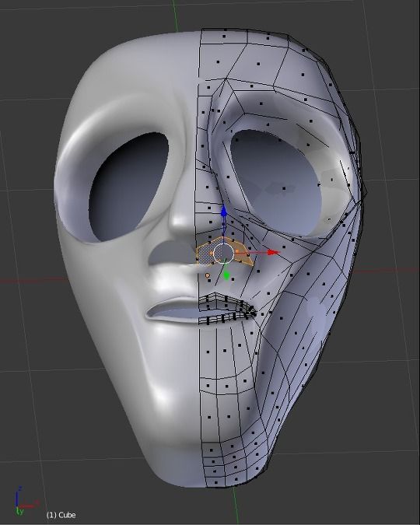Click the dark nostril opening
Viewport: 420px width, 525px height.
[167, 253]
